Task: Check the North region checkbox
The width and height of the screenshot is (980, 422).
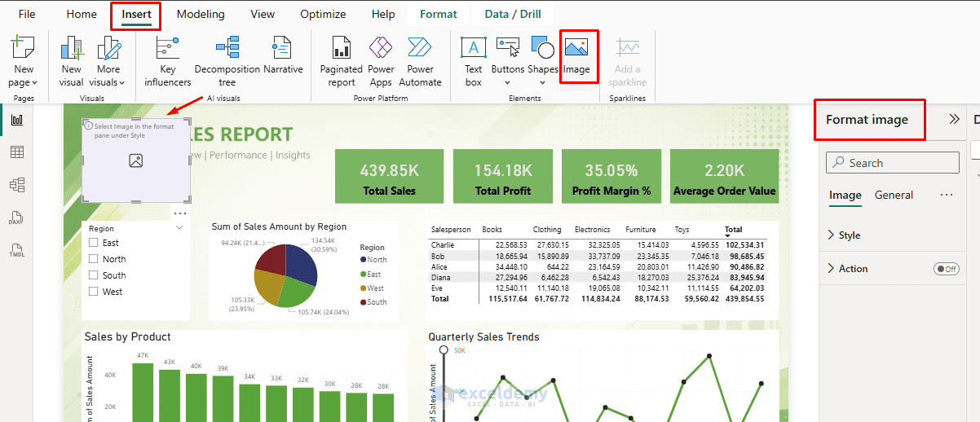Action: (94, 259)
